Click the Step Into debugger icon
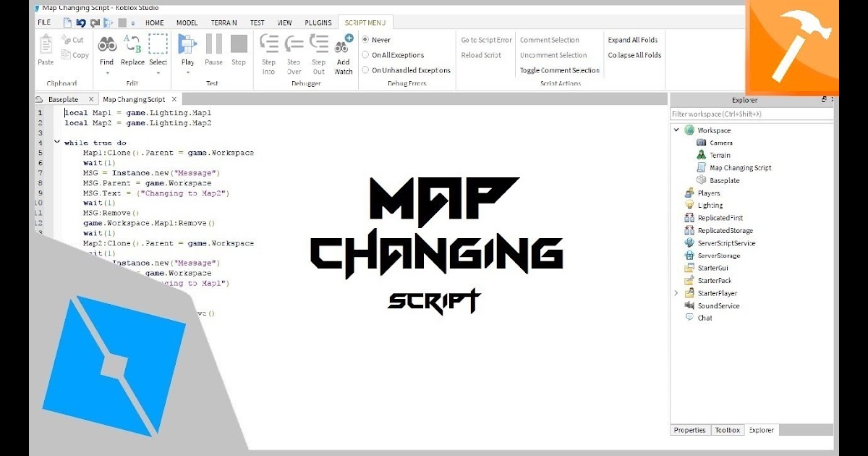Image resolution: width=868 pixels, height=456 pixels. tap(269, 44)
